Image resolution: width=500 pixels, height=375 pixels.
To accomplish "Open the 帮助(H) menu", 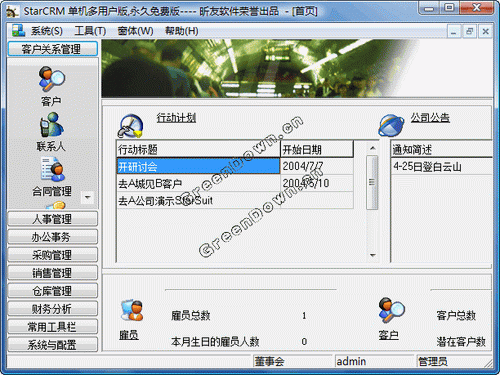I will tap(182, 31).
